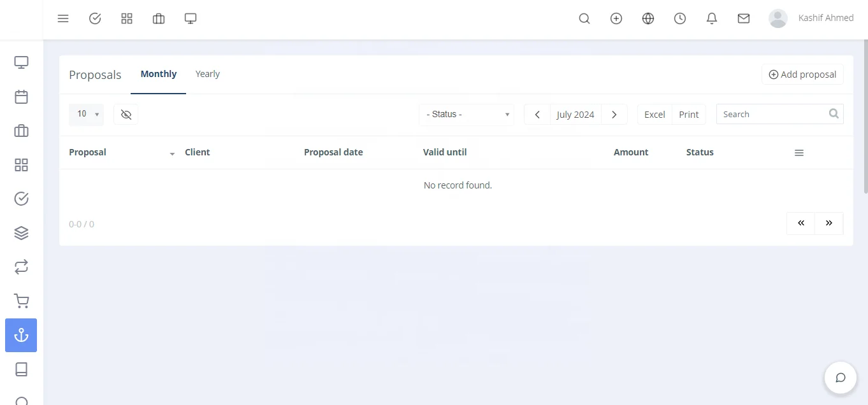Image resolution: width=868 pixels, height=405 pixels.
Task: Go to next month arrow
Action: click(614, 115)
